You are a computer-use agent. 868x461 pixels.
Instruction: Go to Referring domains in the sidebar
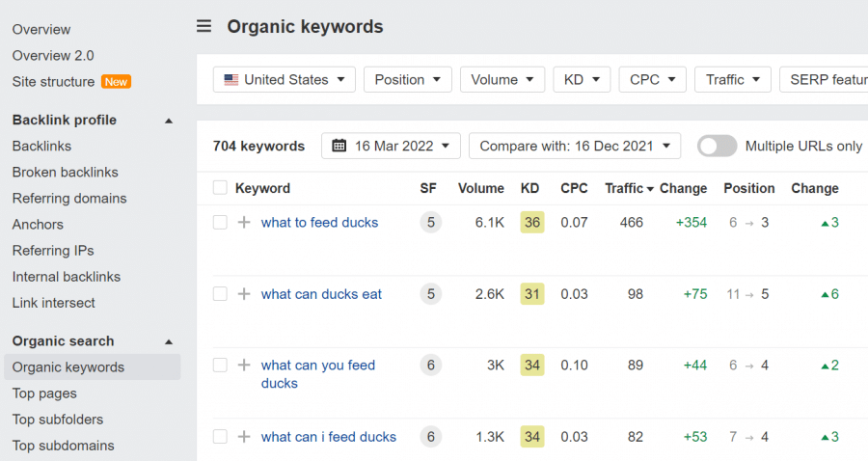69,198
